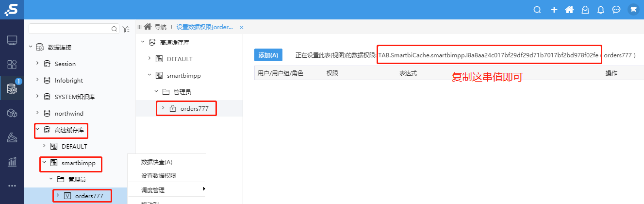Viewport: 644px width, 204px height.
Task: Click the 添加(A) button
Action: tap(268, 55)
